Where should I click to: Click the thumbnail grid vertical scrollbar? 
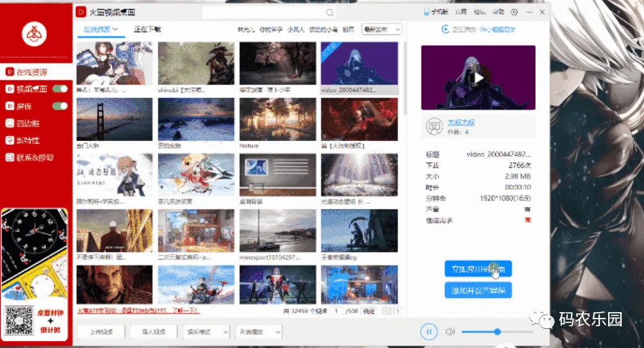click(405, 78)
